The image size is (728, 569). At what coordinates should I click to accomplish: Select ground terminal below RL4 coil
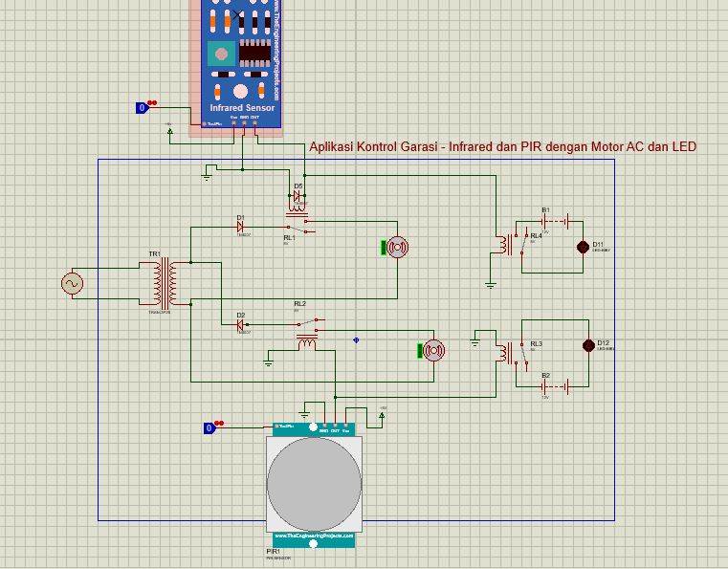[491, 285]
